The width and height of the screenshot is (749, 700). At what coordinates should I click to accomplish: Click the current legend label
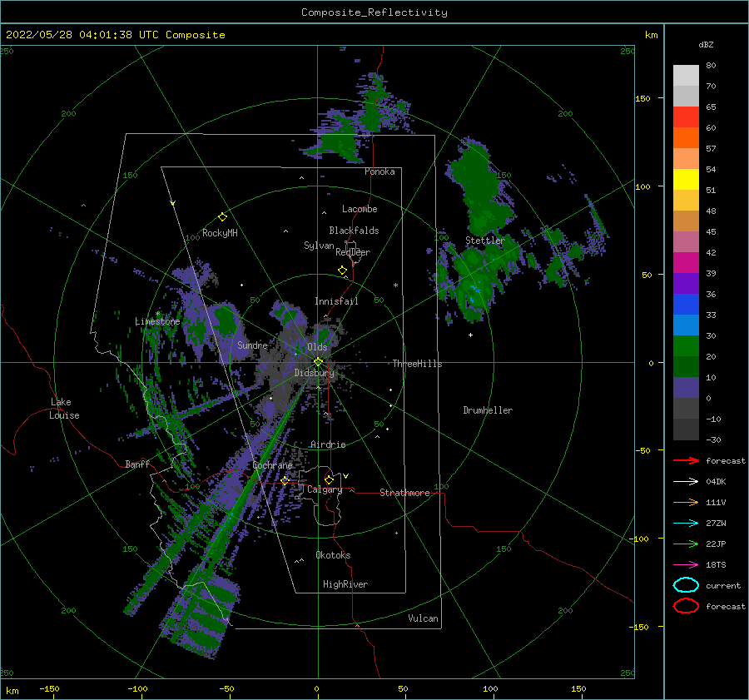click(x=723, y=585)
